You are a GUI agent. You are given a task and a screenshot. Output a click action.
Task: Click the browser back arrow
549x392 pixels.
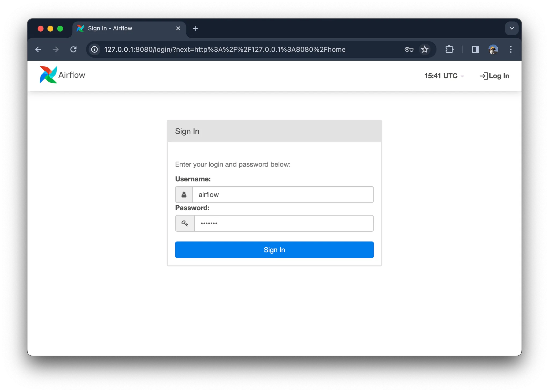(38, 50)
